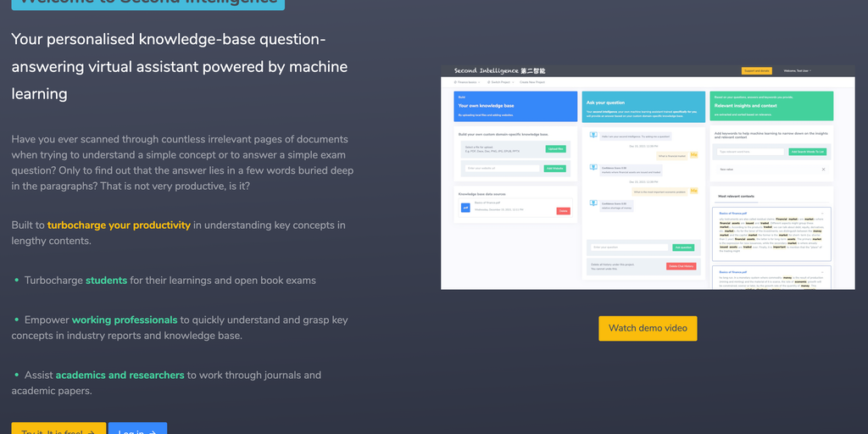Expand Finance basics project dropdown in preview
The image size is (868, 434).
467,82
